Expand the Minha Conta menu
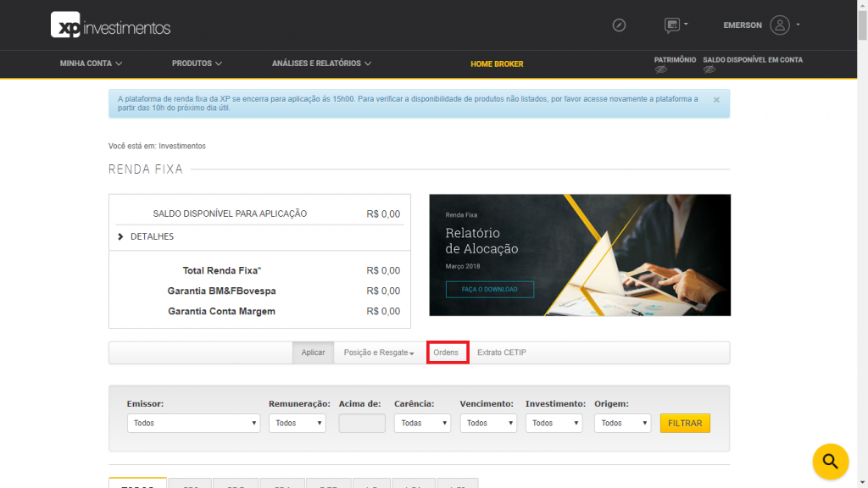The width and height of the screenshot is (868, 488). point(91,64)
